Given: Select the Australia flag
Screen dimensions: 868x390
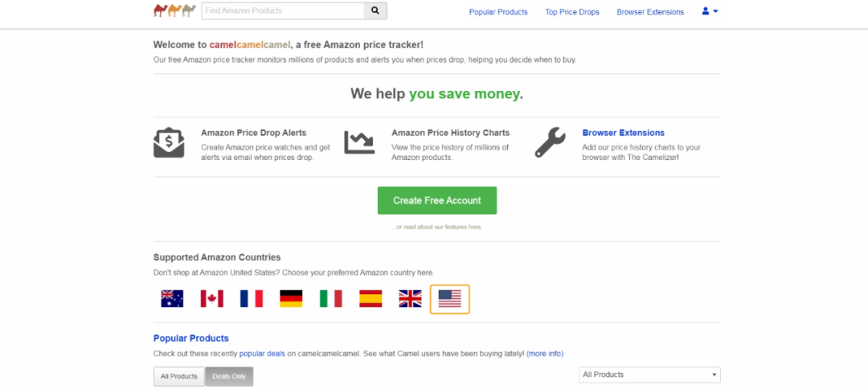Looking at the screenshot, I should click(x=172, y=299).
